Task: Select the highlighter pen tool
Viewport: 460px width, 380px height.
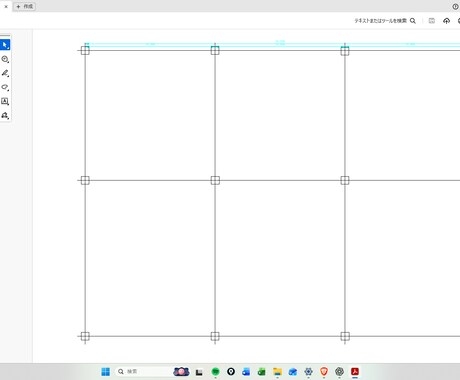Action: click(5, 73)
